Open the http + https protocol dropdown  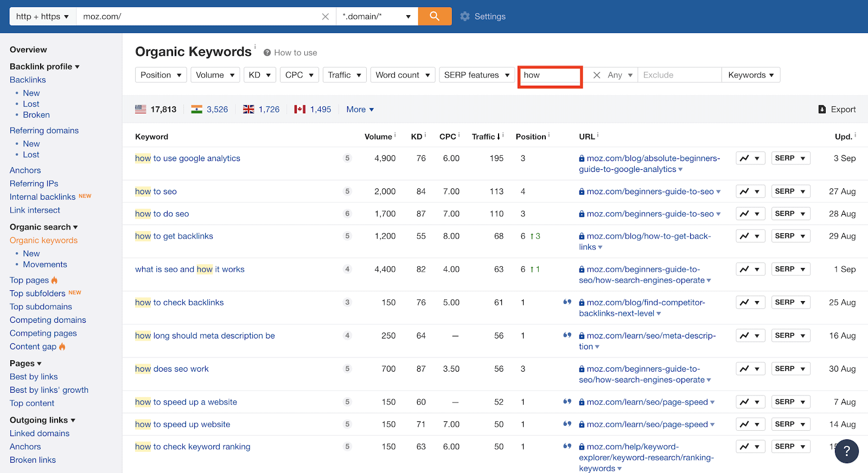pyautogui.click(x=43, y=16)
